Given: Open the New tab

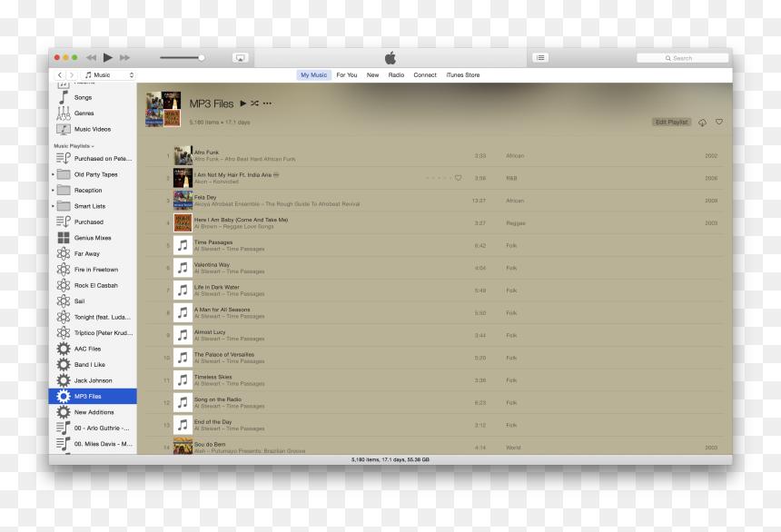Looking at the screenshot, I should (372, 74).
